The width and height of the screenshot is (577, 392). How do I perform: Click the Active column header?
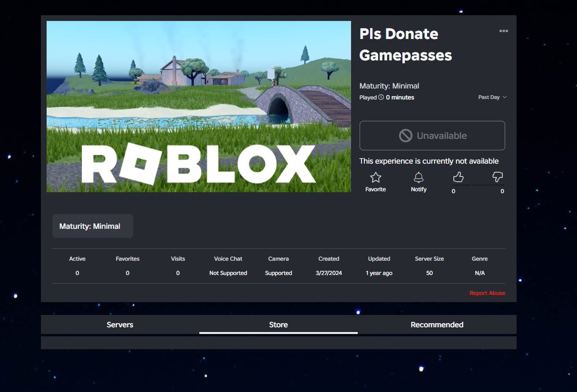(x=77, y=259)
